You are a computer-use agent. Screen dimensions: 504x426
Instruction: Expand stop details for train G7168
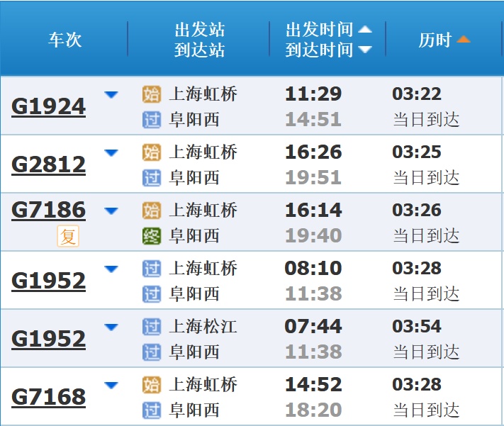pos(111,385)
